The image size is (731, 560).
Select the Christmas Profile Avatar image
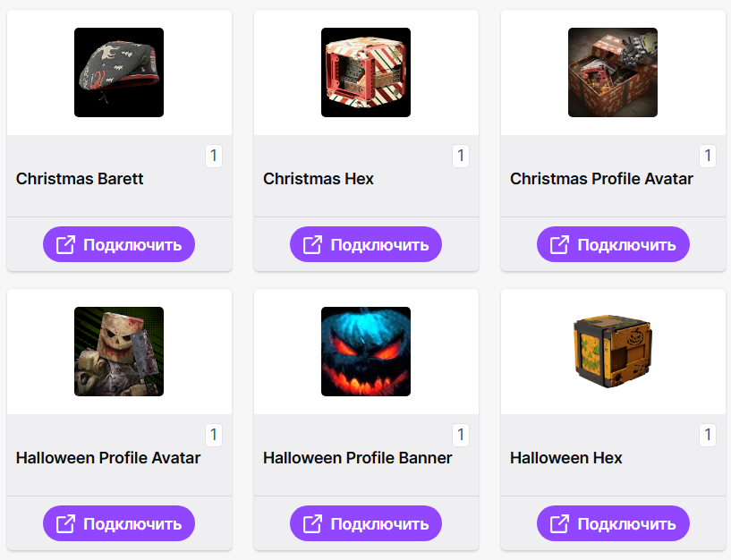613,72
